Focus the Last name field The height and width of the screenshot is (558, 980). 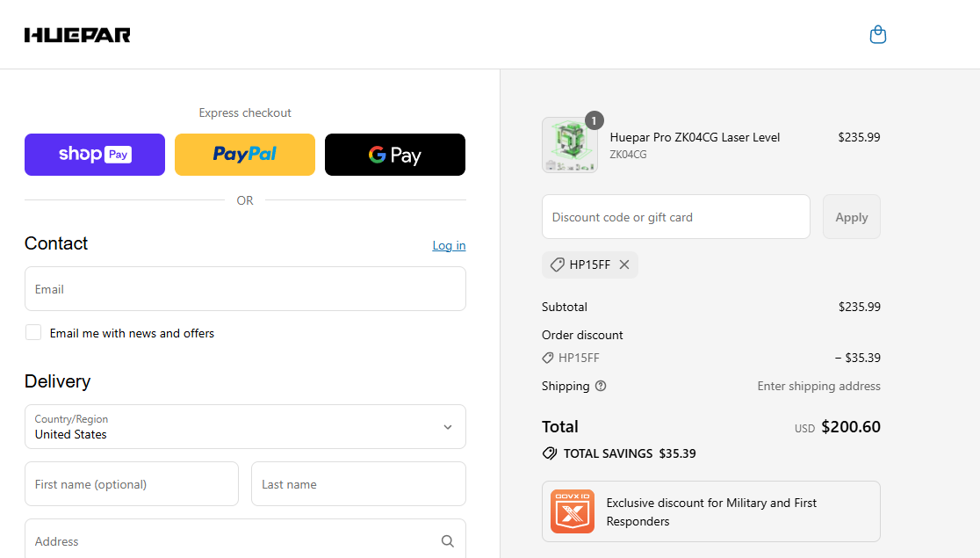[x=359, y=484]
